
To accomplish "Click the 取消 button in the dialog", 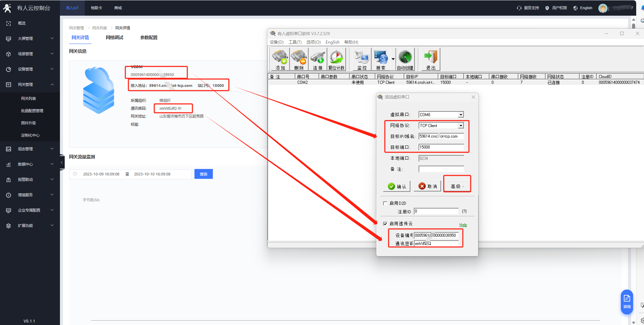I will tap(427, 186).
